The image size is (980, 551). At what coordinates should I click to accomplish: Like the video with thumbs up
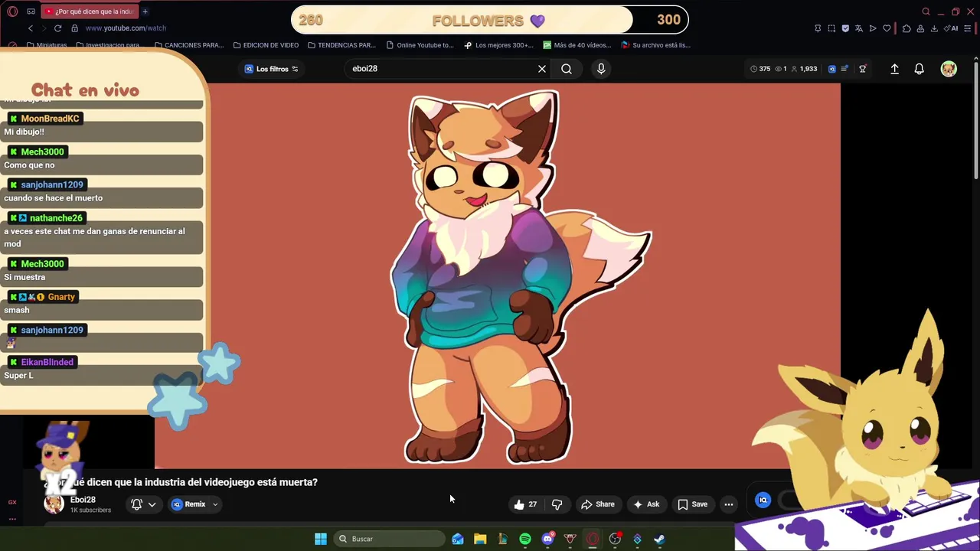pos(525,504)
